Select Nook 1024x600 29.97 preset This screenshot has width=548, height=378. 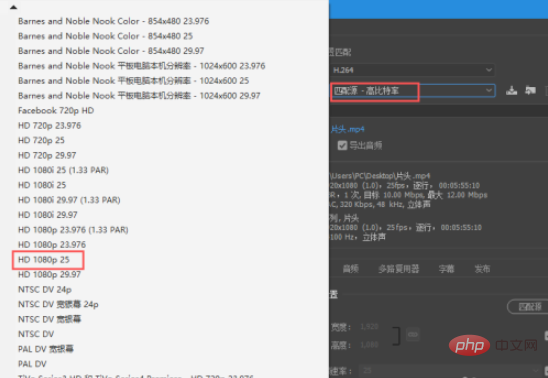[x=139, y=96]
